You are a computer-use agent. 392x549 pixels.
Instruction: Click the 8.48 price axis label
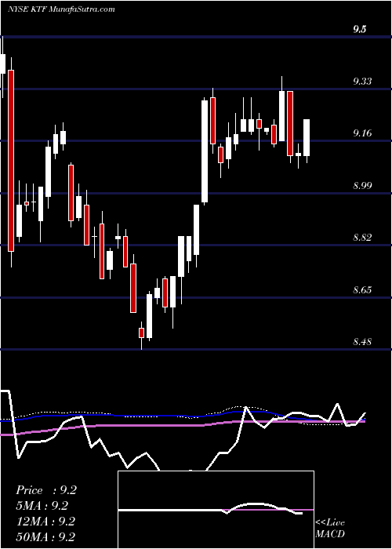click(x=362, y=341)
